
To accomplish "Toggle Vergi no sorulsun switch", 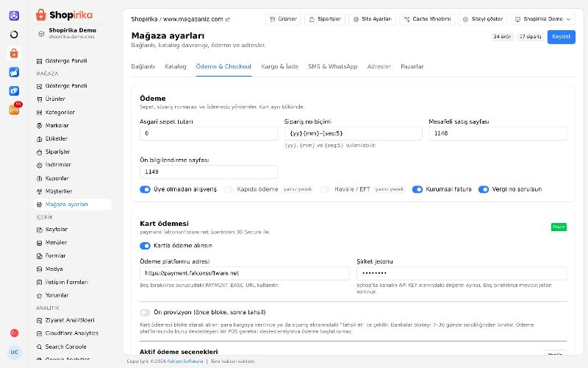I will pos(484,189).
